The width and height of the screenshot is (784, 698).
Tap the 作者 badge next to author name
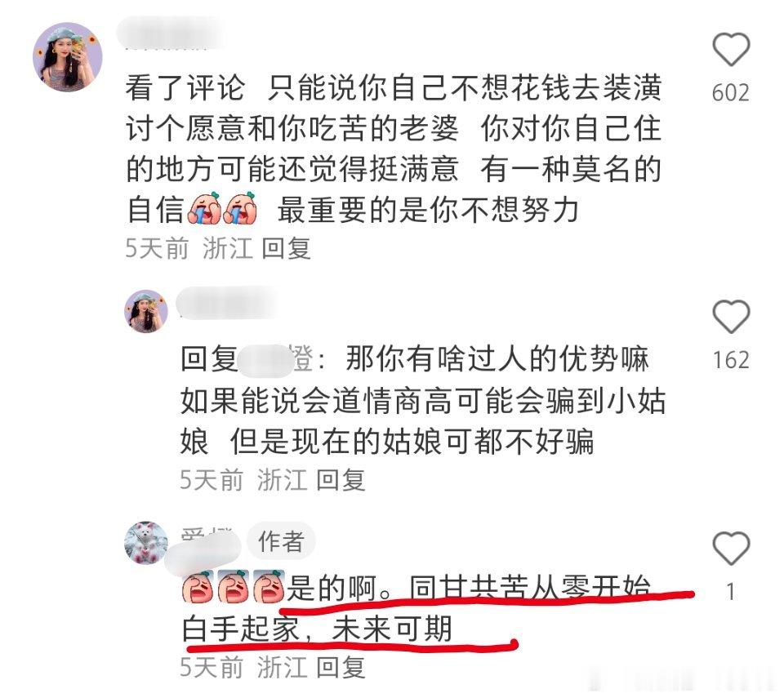coord(281,541)
